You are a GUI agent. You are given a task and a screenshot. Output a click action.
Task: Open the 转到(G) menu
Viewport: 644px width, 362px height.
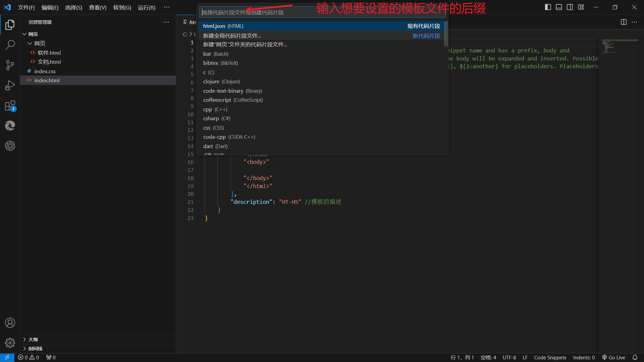pyautogui.click(x=122, y=7)
